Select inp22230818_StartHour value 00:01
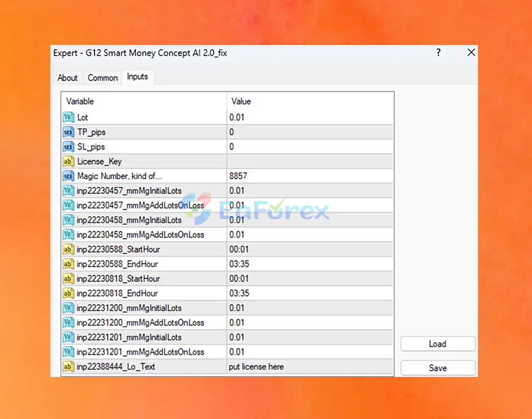The width and height of the screenshot is (532, 419). click(310, 279)
